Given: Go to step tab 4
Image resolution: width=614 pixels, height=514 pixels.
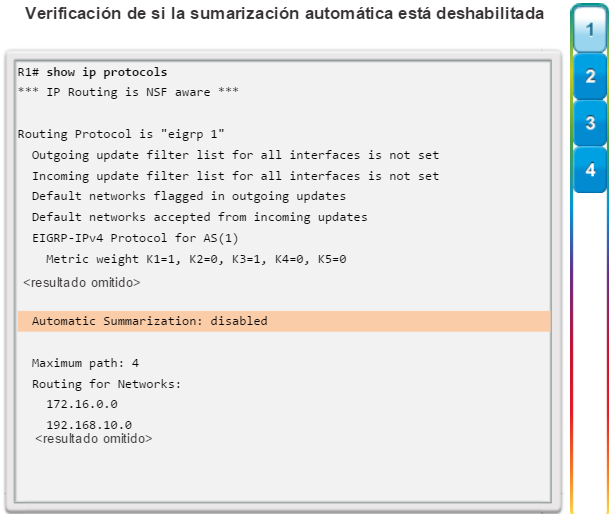Looking at the screenshot, I should point(590,170).
